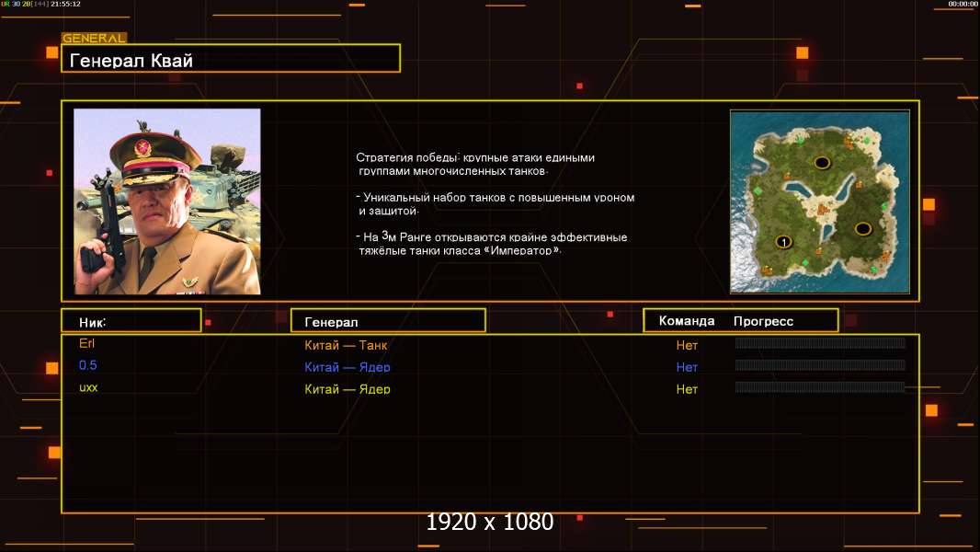Click the yellow GENERAL label tag

[94, 39]
